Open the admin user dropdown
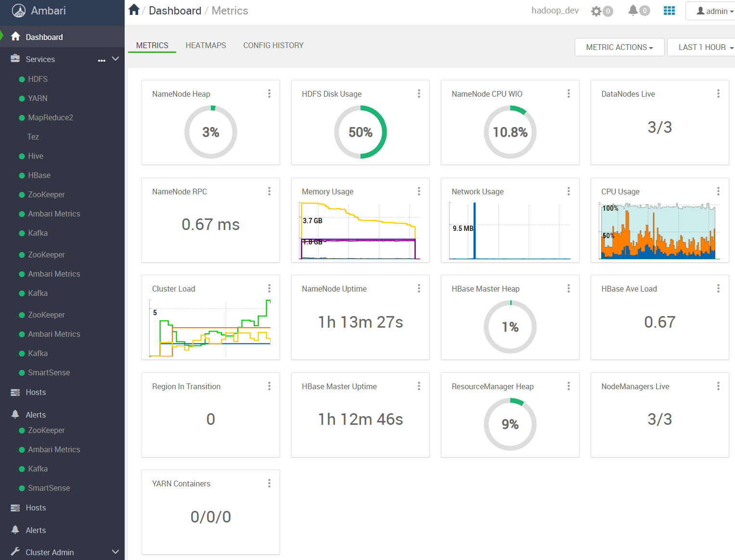 tap(711, 11)
